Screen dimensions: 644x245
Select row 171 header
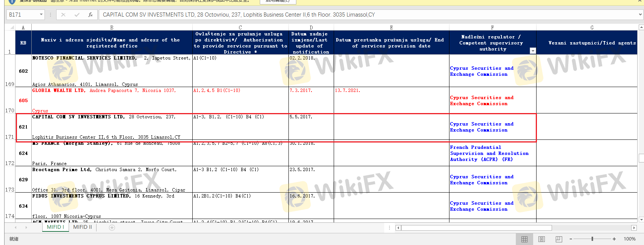pos(10,127)
